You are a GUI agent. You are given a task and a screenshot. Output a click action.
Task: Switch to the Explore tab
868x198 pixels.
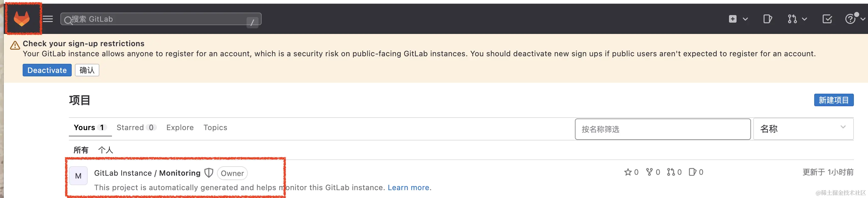pos(180,128)
